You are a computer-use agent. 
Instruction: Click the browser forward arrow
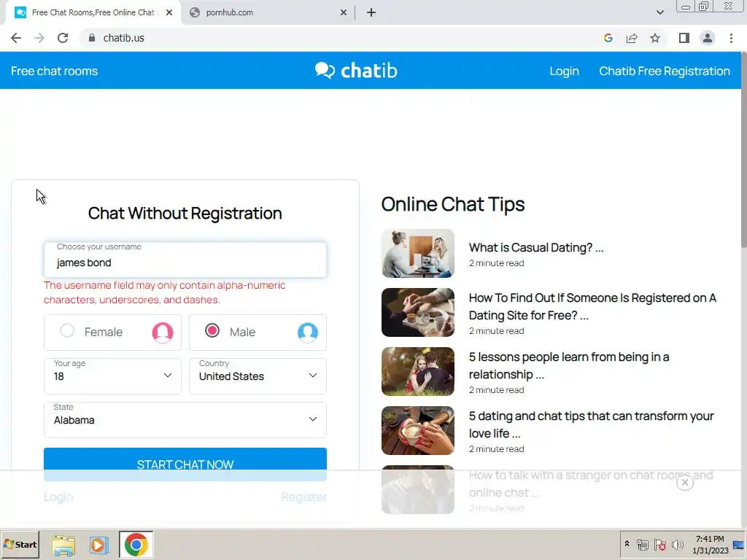pyautogui.click(x=39, y=38)
